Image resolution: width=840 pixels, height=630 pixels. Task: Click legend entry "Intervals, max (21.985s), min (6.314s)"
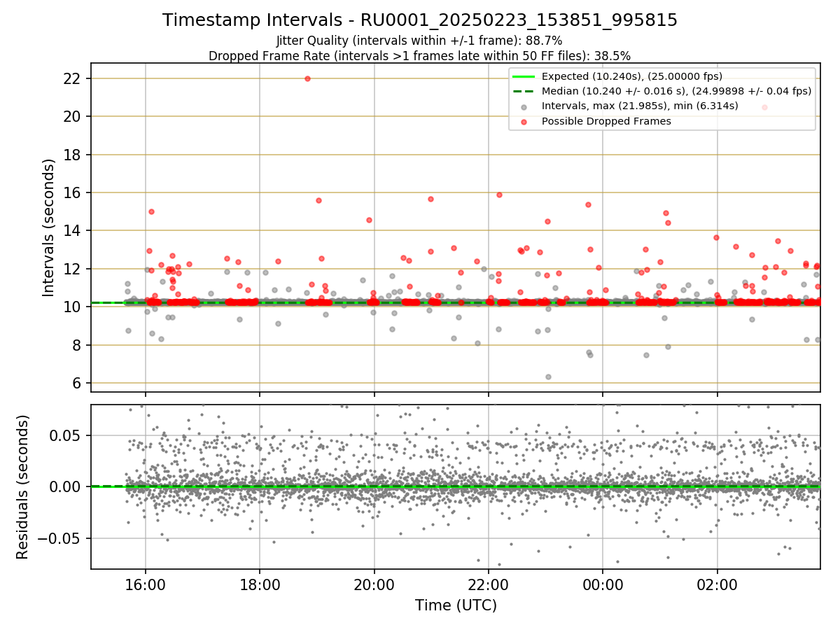(x=640, y=106)
